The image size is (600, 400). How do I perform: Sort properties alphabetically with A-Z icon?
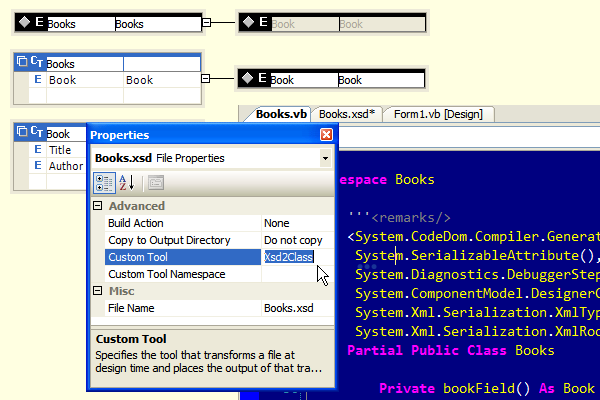[127, 183]
